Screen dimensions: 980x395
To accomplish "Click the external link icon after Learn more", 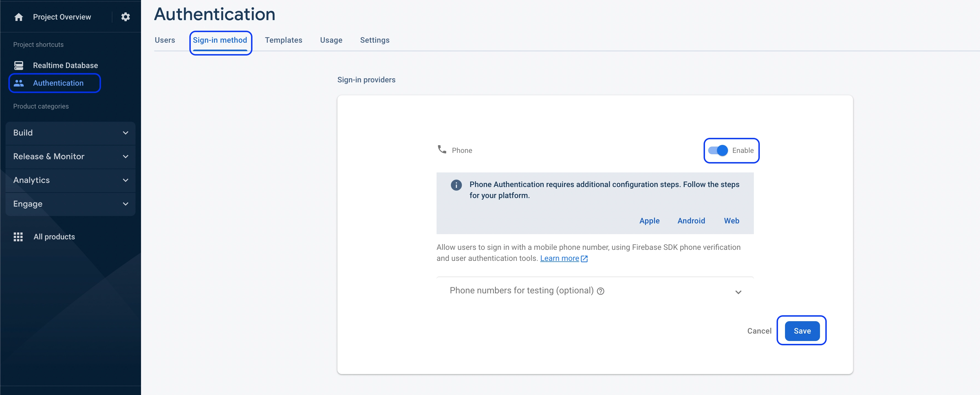I will (584, 259).
